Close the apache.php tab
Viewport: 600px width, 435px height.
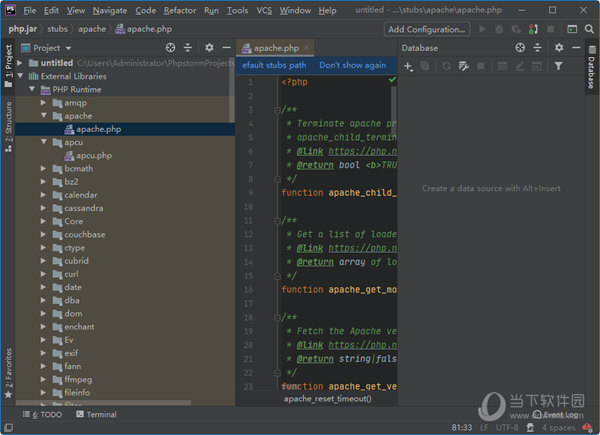click(x=306, y=48)
